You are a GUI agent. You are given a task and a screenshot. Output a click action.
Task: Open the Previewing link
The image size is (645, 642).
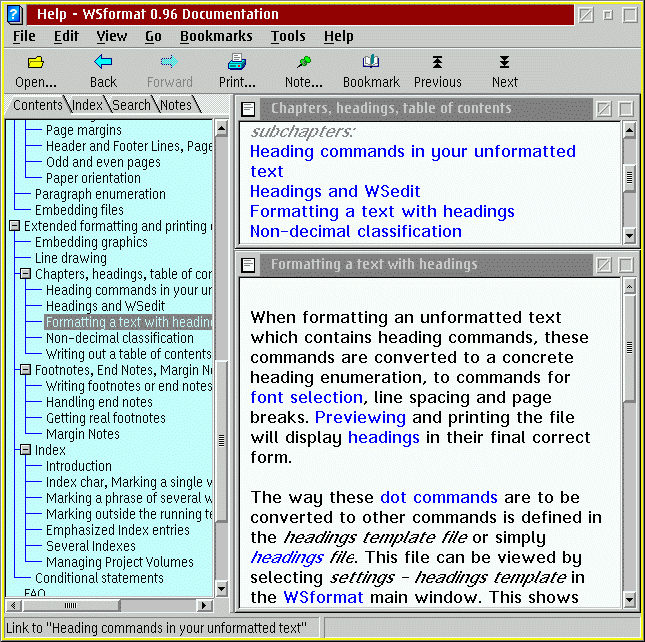click(x=360, y=417)
